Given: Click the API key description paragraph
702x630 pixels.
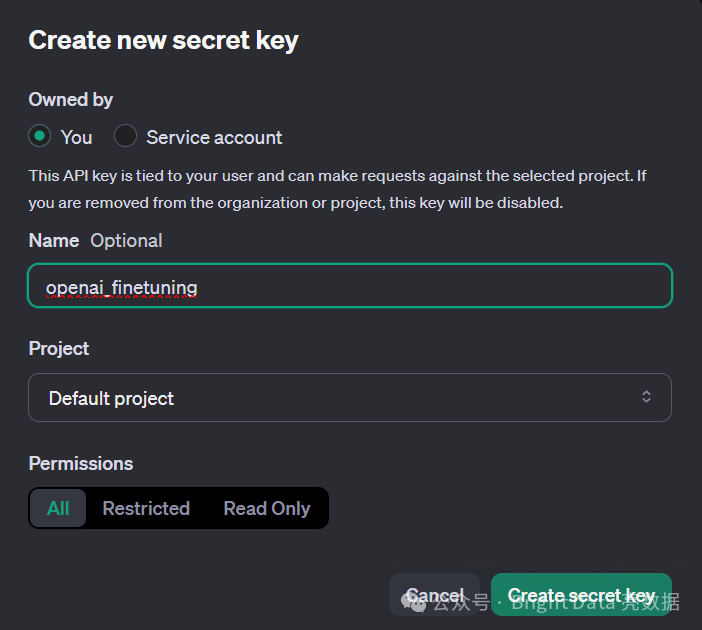Looking at the screenshot, I should point(337,189).
